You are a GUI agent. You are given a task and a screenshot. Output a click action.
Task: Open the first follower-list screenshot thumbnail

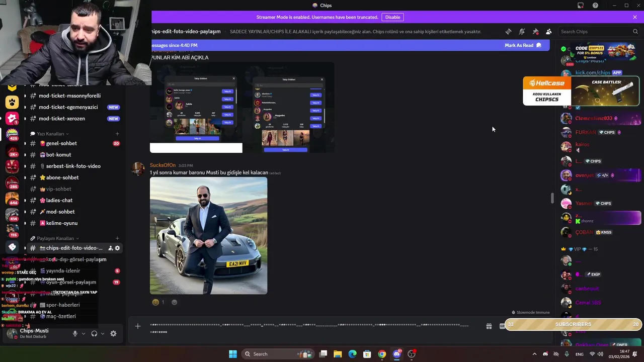196,108
